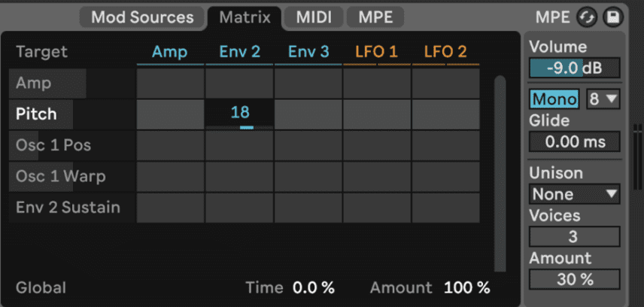Toggle the Mono voice mode button
Viewport: 644px width, 307px height.
(554, 99)
